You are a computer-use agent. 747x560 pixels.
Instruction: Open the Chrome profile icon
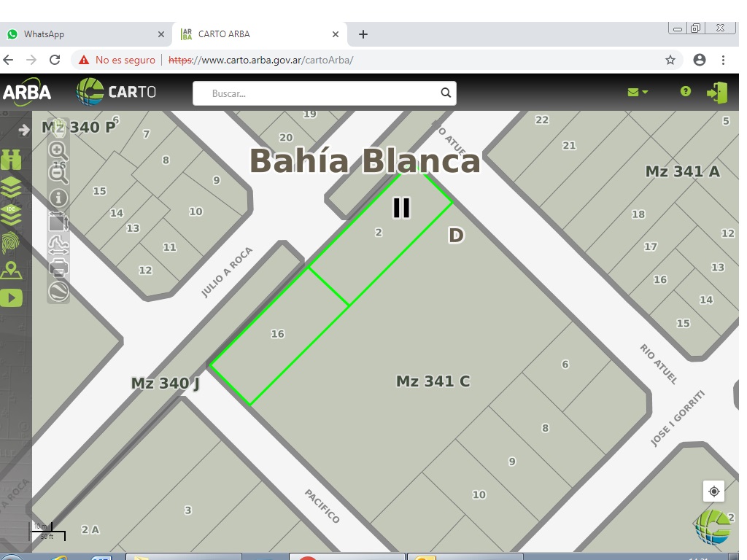coord(700,60)
